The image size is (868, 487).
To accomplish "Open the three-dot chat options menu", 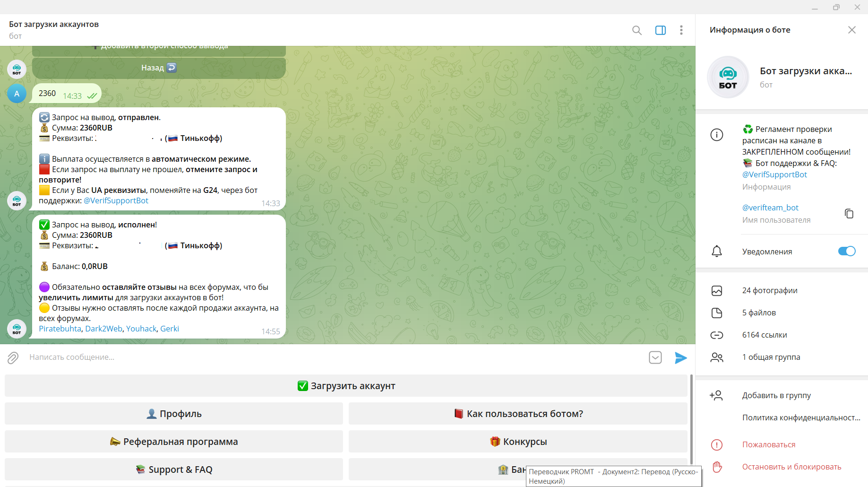I will 681,30.
